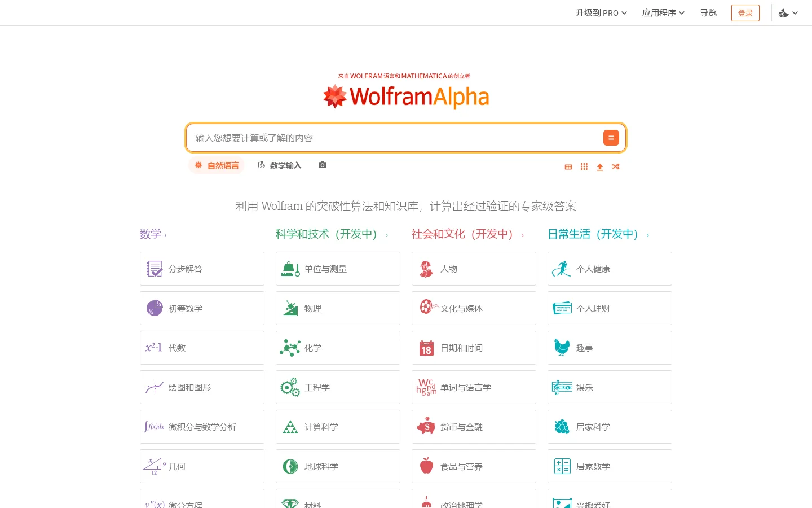The width and height of the screenshot is (812, 508).
Task: Open 日常生活（开发中） category heading
Action: [598, 234]
